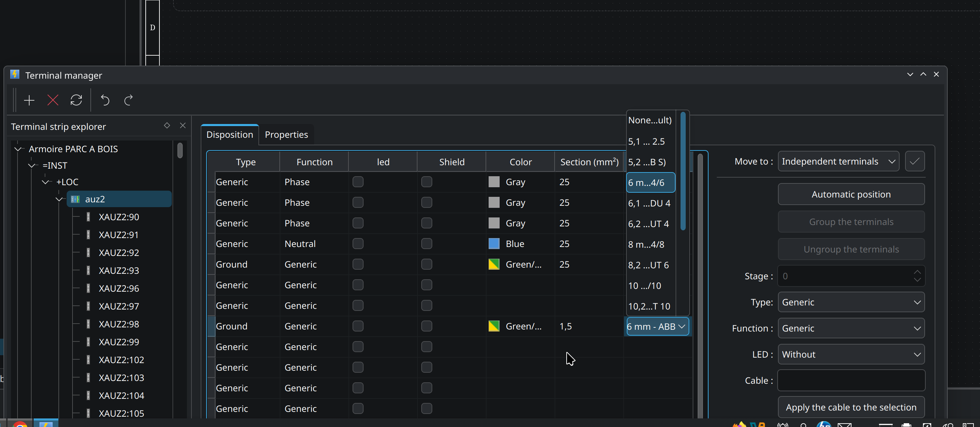Click the auz2 terminal strip icon
This screenshot has width=980, height=427.
[x=75, y=199]
